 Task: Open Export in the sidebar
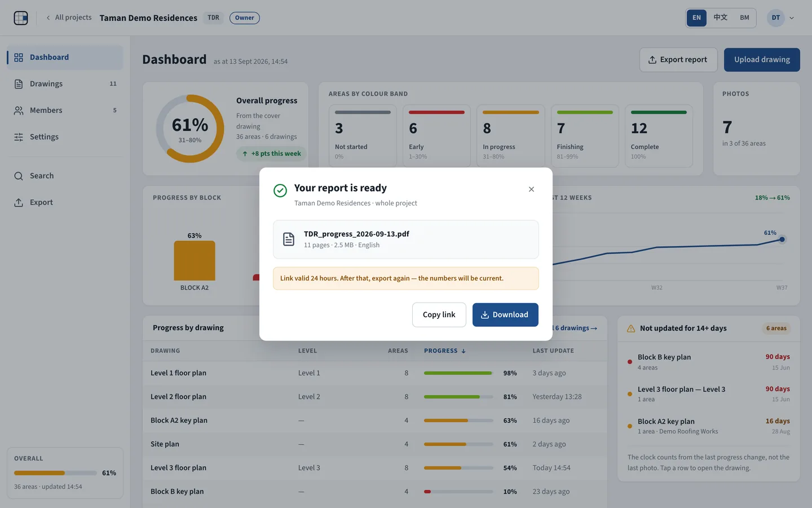point(65,202)
